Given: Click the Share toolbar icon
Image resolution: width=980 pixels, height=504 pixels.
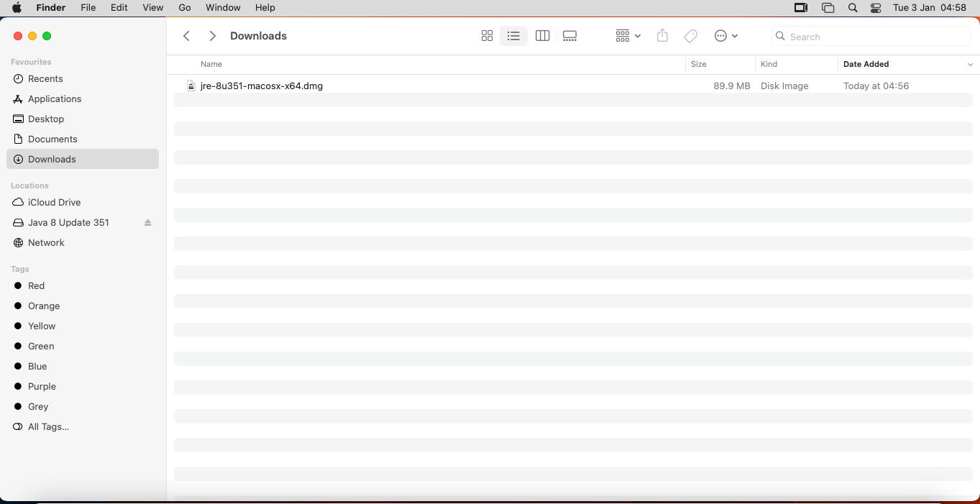Looking at the screenshot, I should [662, 36].
